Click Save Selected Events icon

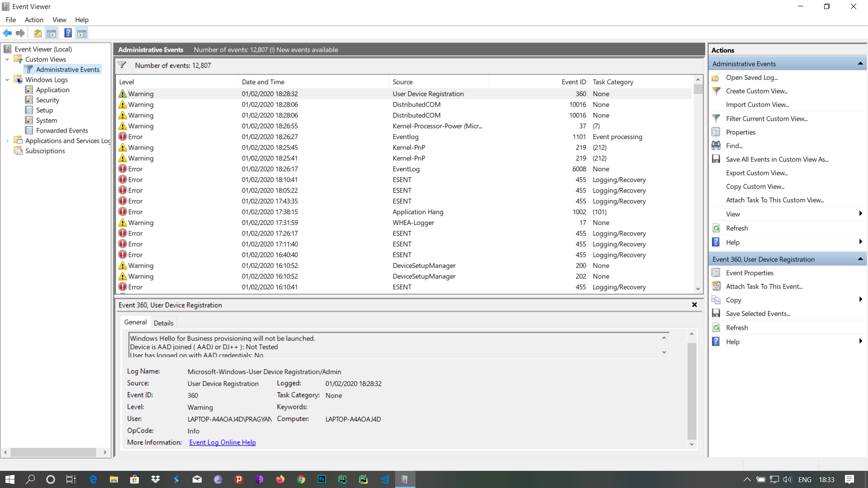click(x=716, y=313)
